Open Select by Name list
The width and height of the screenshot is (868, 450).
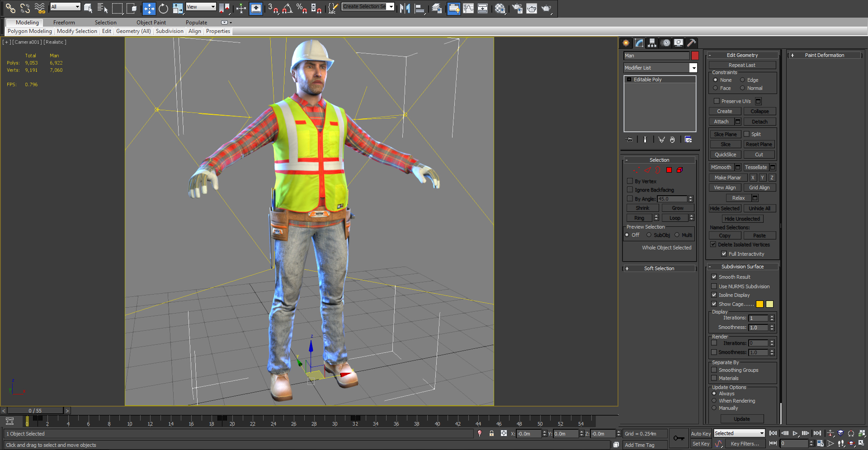coord(103,8)
